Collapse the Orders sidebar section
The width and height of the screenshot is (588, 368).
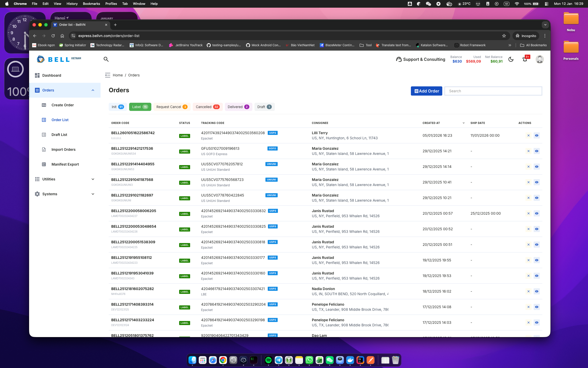pyautogui.click(x=93, y=90)
